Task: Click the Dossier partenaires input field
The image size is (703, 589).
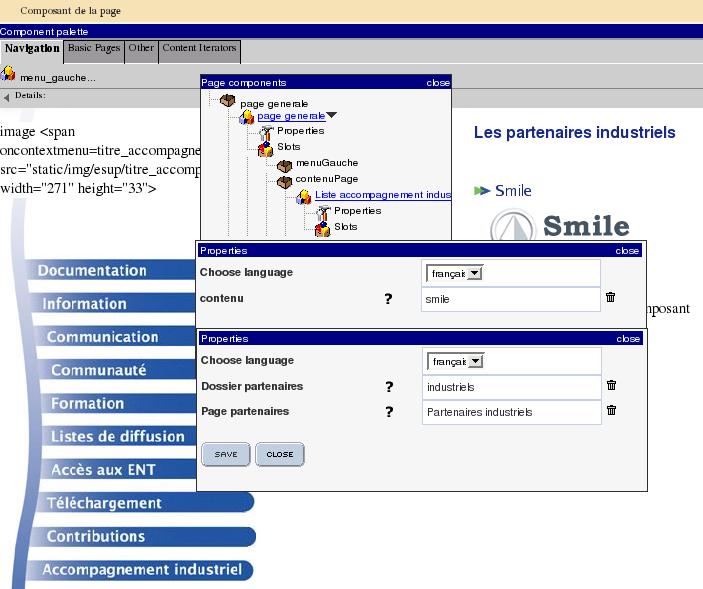Action: click(511, 387)
